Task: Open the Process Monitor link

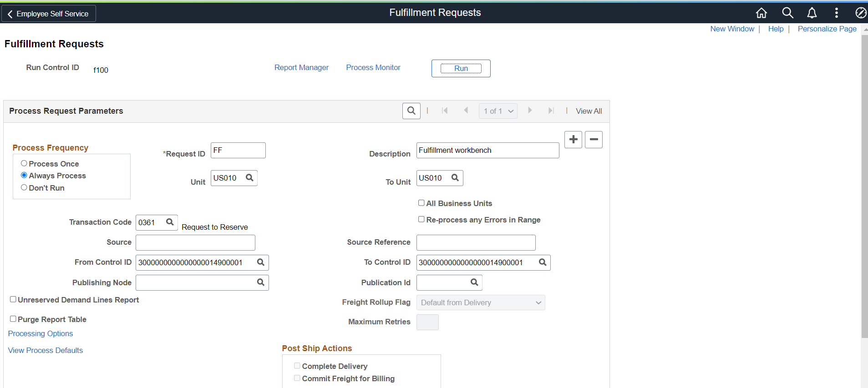Action: 373,67
